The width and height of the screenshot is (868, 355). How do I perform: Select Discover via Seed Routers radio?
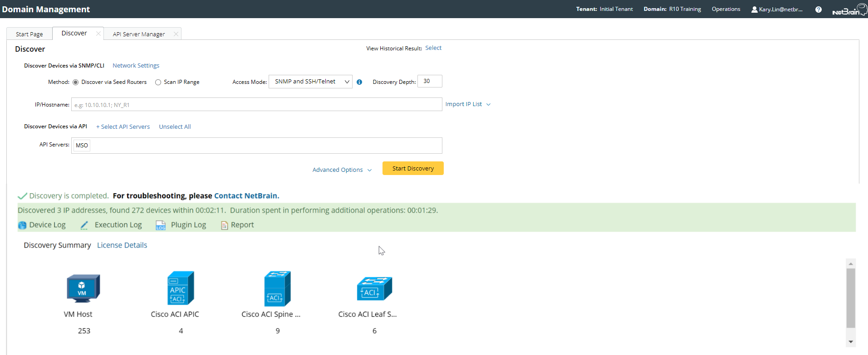76,82
